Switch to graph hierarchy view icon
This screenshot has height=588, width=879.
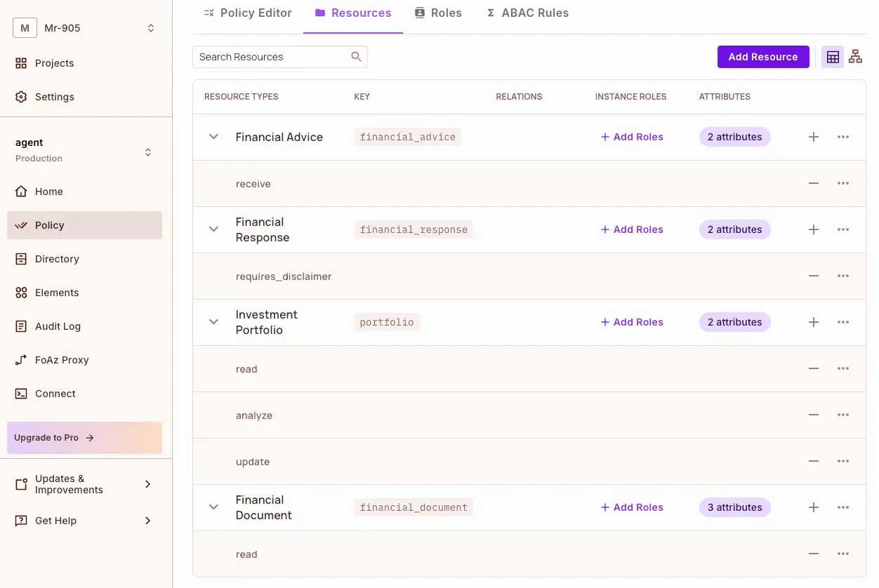coord(855,58)
